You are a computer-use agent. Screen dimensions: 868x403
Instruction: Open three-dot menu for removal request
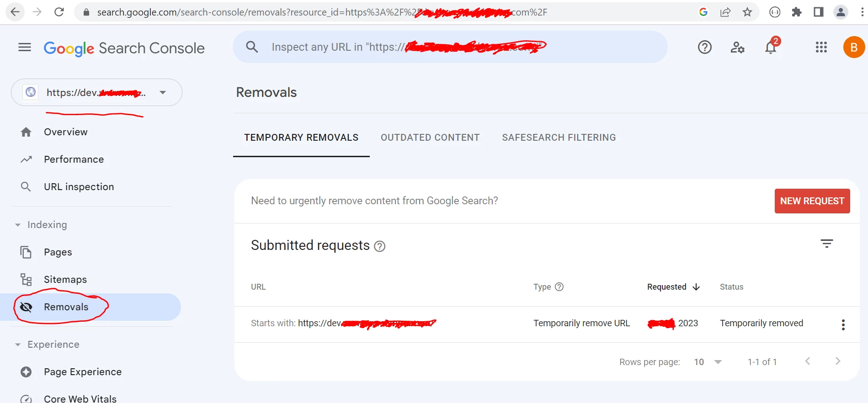(x=843, y=325)
